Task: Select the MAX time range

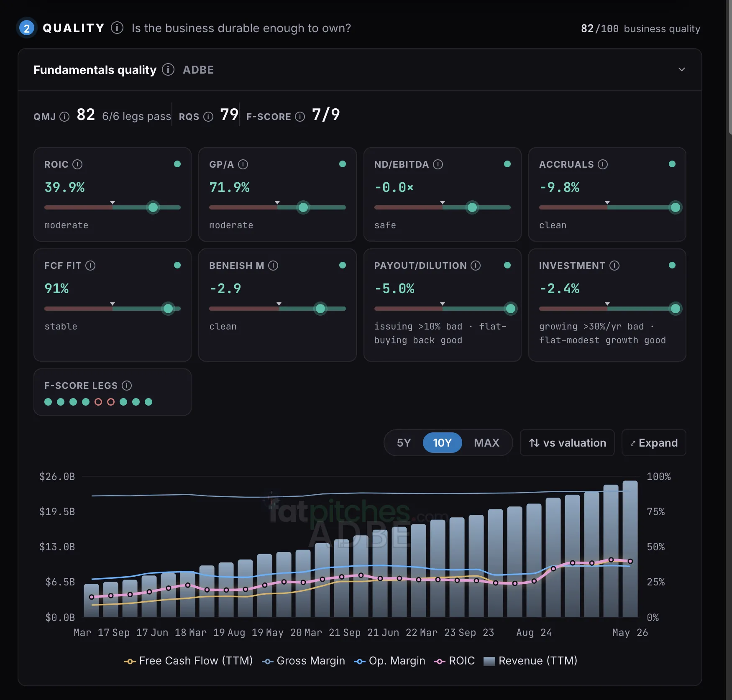Action: 486,443
